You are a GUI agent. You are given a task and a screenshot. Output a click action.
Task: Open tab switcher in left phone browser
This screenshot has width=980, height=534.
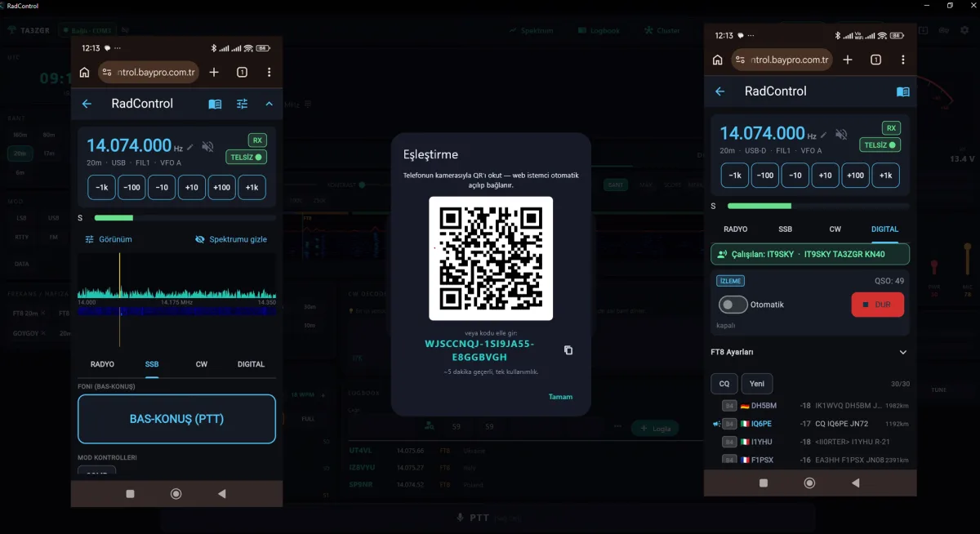[242, 72]
